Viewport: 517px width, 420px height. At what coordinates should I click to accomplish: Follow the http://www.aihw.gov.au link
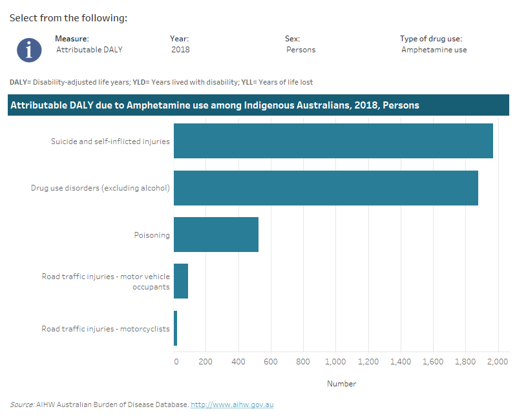[x=232, y=404]
